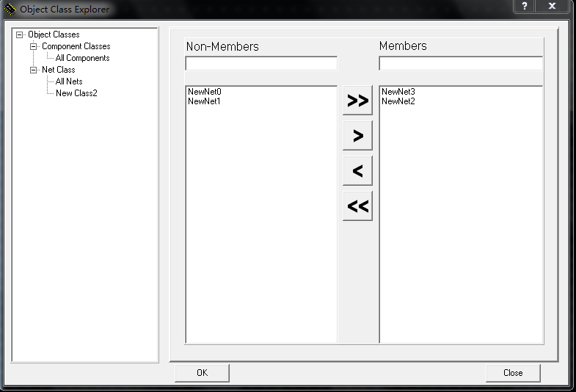Click the move selected left (<) button
Viewport: 576px width, 392px height.
pyautogui.click(x=357, y=171)
